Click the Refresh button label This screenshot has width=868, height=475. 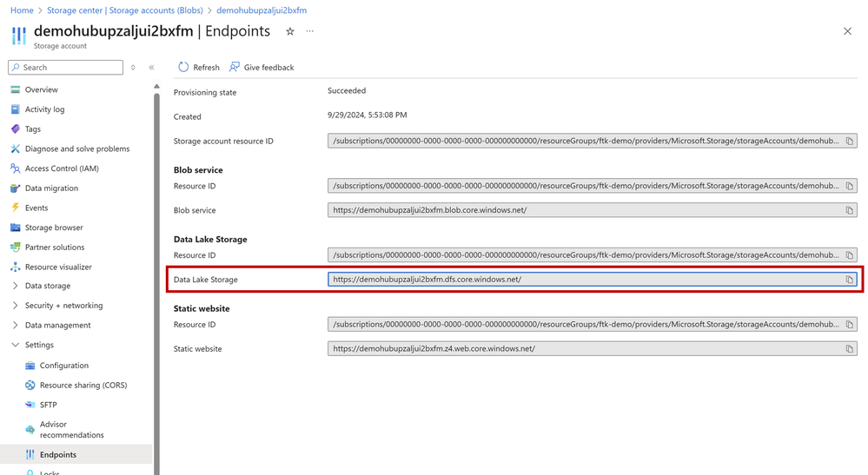coord(206,68)
